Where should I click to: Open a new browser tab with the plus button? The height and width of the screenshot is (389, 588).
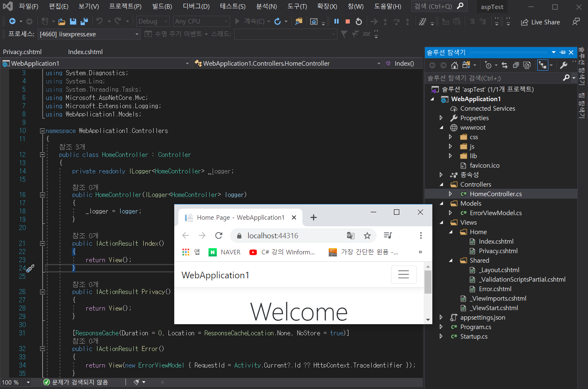pos(313,218)
